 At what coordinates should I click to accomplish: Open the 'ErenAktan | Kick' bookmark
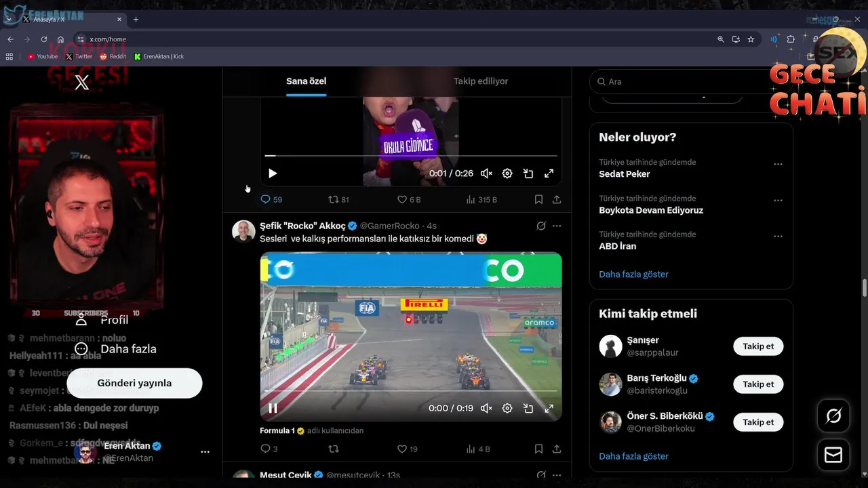(159, 57)
